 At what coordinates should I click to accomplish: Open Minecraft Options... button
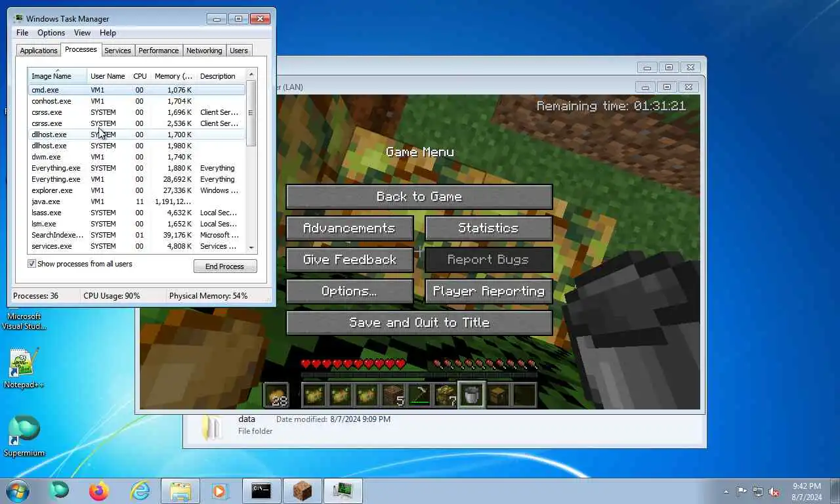click(350, 291)
